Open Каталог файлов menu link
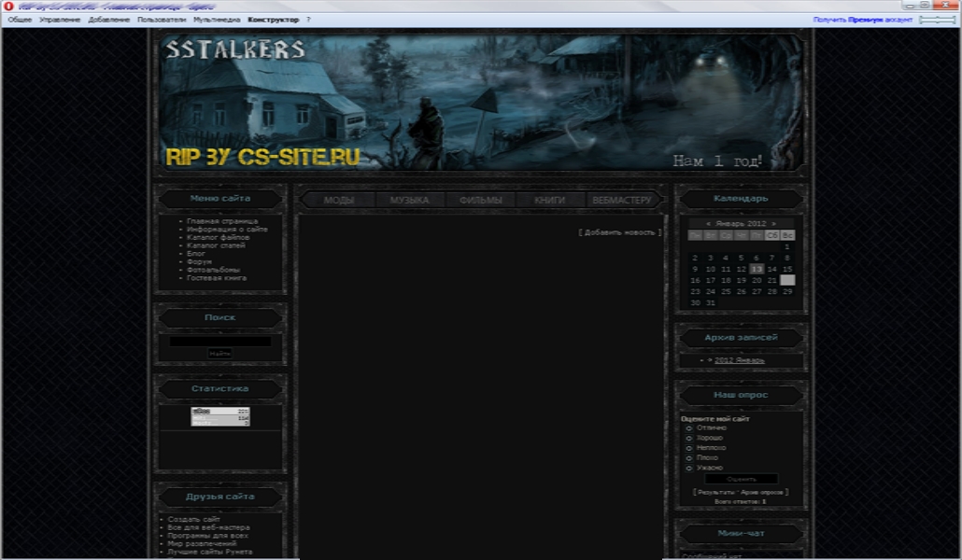The image size is (962, 560). pos(218,237)
